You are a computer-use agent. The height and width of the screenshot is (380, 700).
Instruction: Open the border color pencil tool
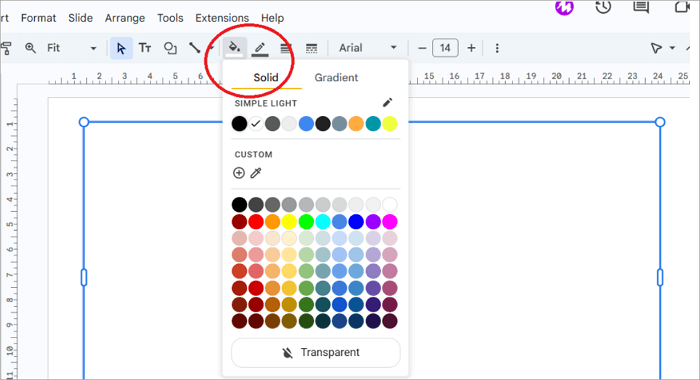pyautogui.click(x=260, y=48)
